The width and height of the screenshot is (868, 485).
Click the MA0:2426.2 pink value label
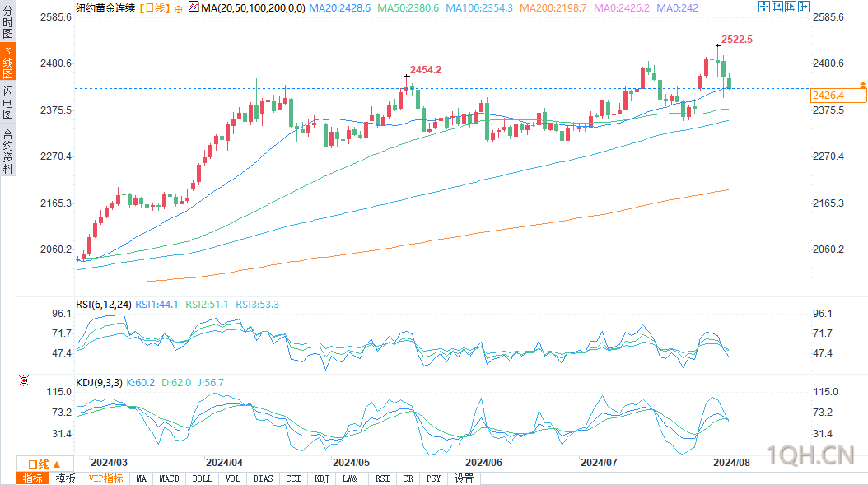[x=622, y=7]
